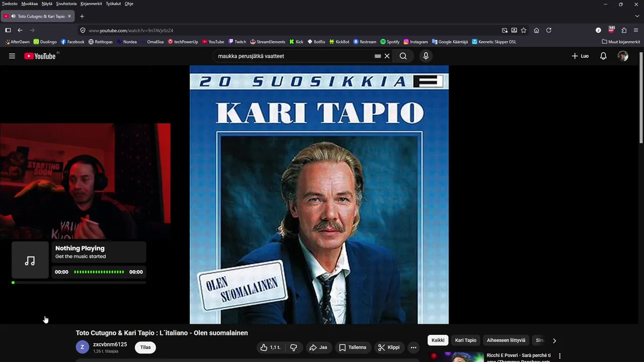Open the Ohje menu

[129, 4]
